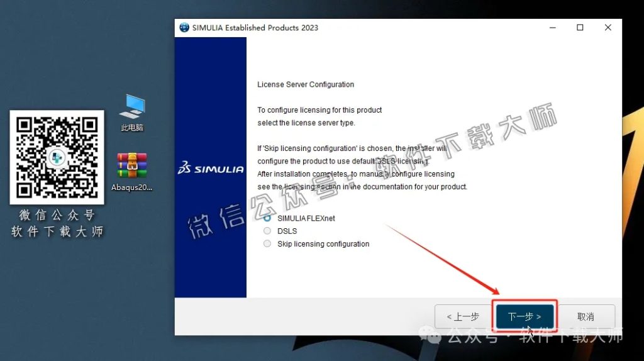Click the 'SIMULIA Established Products 2023' title text

[x=255, y=28]
